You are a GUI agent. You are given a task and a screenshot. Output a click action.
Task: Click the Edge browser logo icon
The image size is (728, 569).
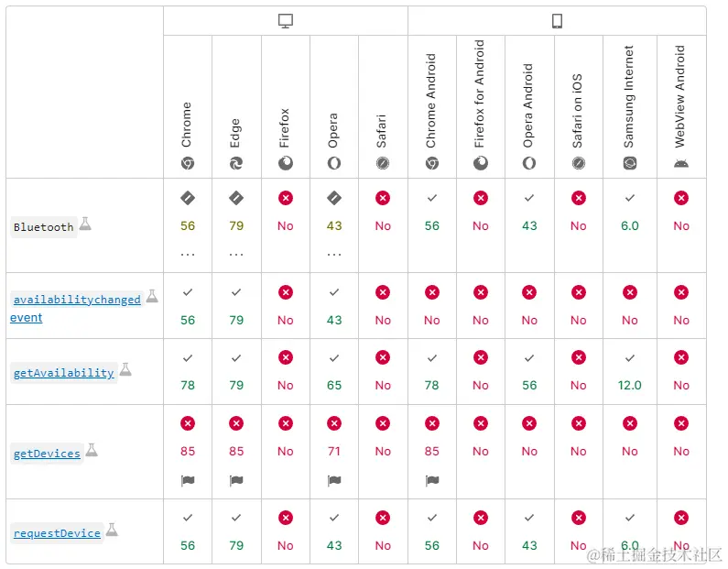(x=236, y=163)
